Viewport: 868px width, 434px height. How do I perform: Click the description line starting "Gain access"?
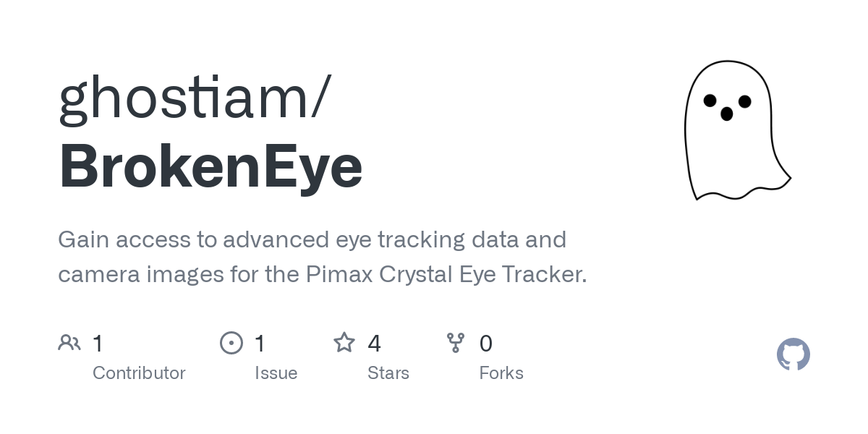[x=312, y=239]
